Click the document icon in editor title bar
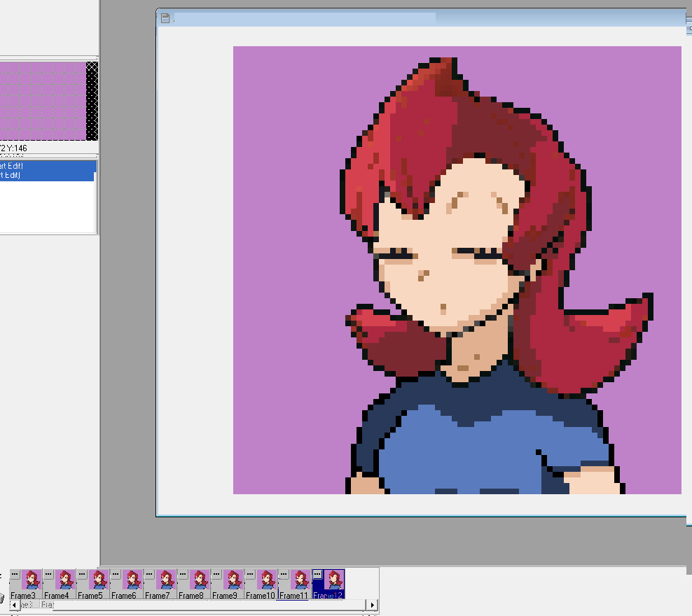The width and height of the screenshot is (692, 616). tap(165, 19)
